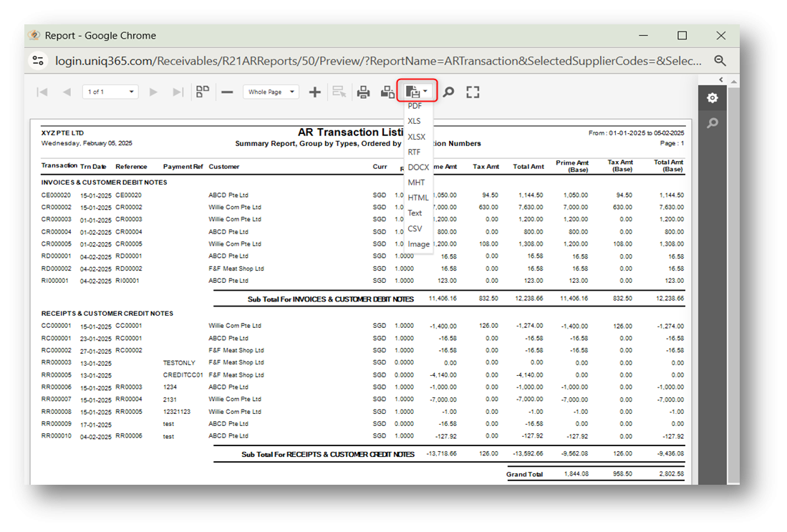
Task: Open the Export To dropdown button
Action: [x=417, y=92]
